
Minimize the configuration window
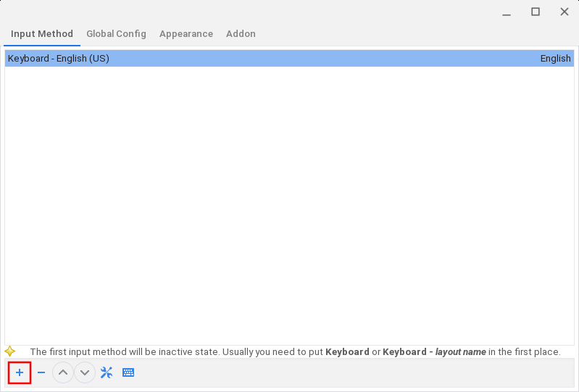tap(507, 12)
